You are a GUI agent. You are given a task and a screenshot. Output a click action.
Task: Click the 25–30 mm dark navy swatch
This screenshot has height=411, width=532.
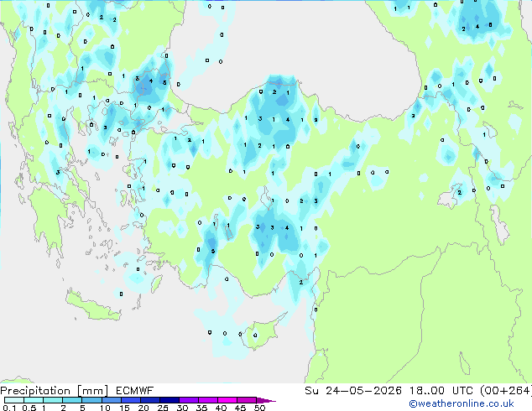point(169,400)
